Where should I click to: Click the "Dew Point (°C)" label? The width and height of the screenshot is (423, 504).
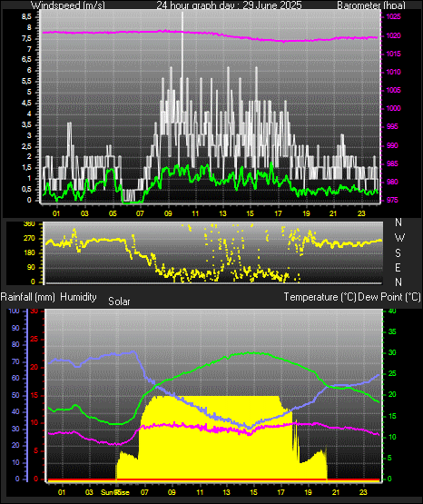tap(389, 297)
